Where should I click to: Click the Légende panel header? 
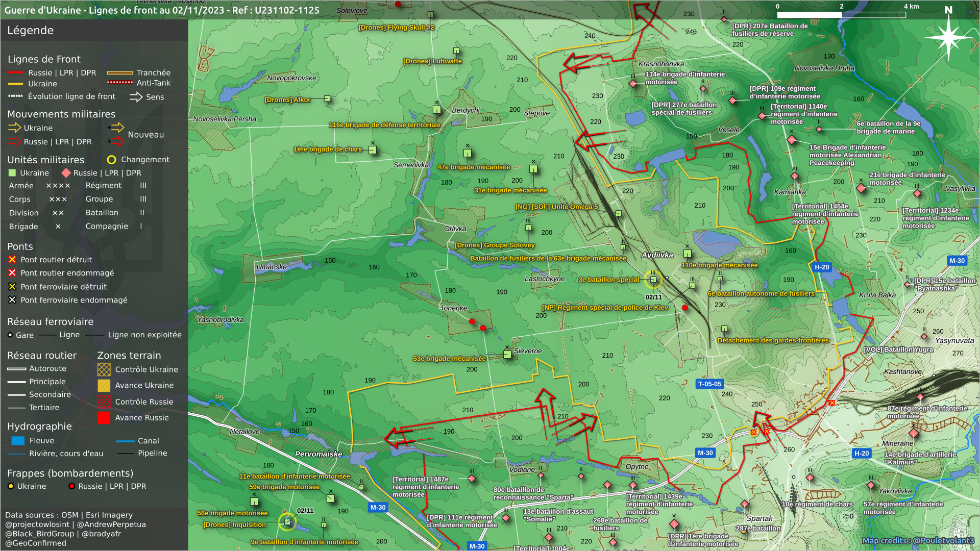coord(31,31)
